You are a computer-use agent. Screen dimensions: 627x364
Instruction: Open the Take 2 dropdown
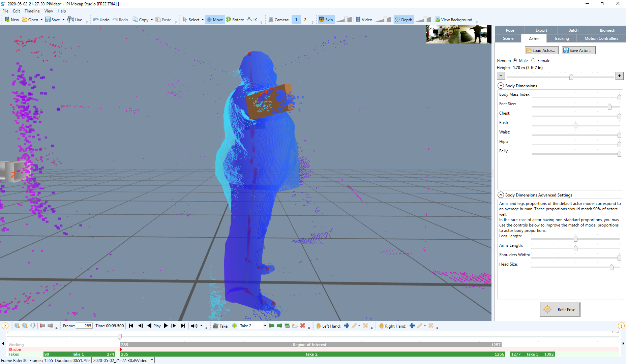[265, 326]
